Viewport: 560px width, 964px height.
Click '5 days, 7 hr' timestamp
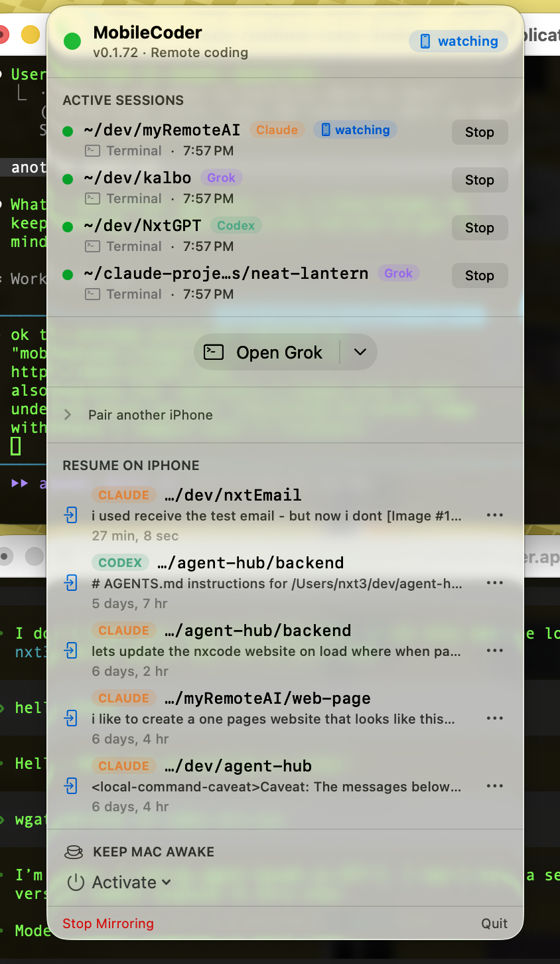130,603
